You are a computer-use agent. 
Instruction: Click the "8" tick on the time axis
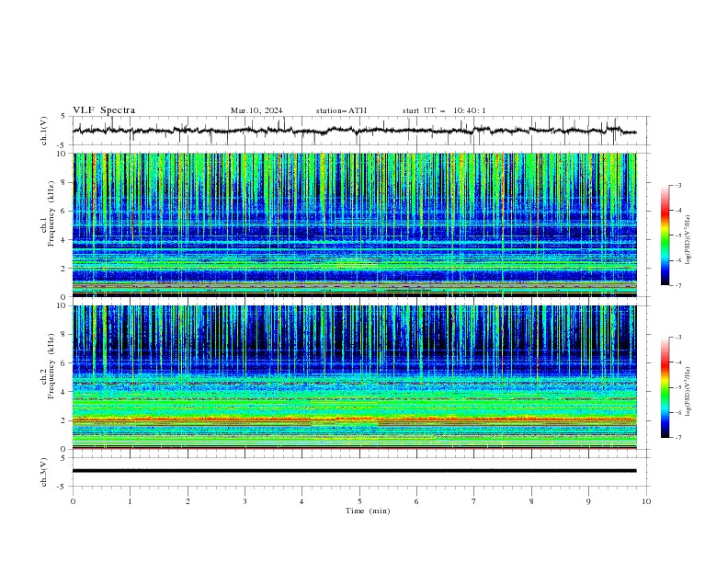(531, 501)
